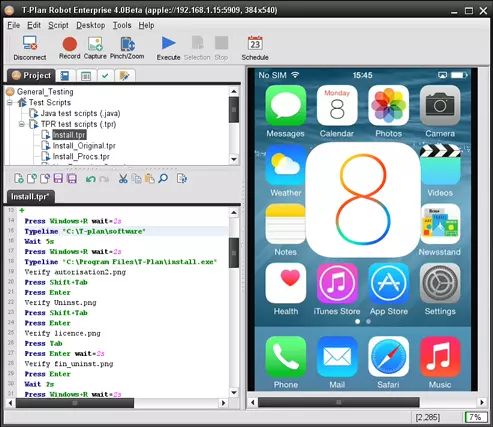Click the green checkmark panel tab

[105, 76]
